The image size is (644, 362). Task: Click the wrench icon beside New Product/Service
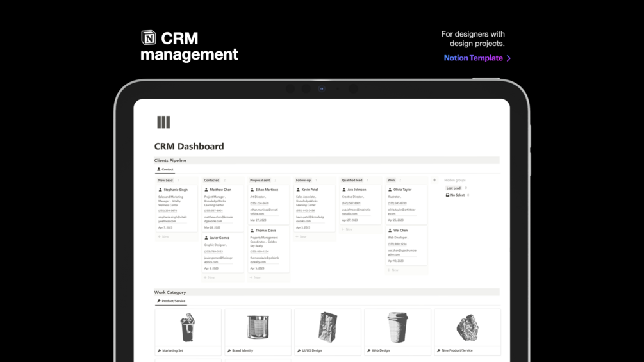(x=439, y=350)
